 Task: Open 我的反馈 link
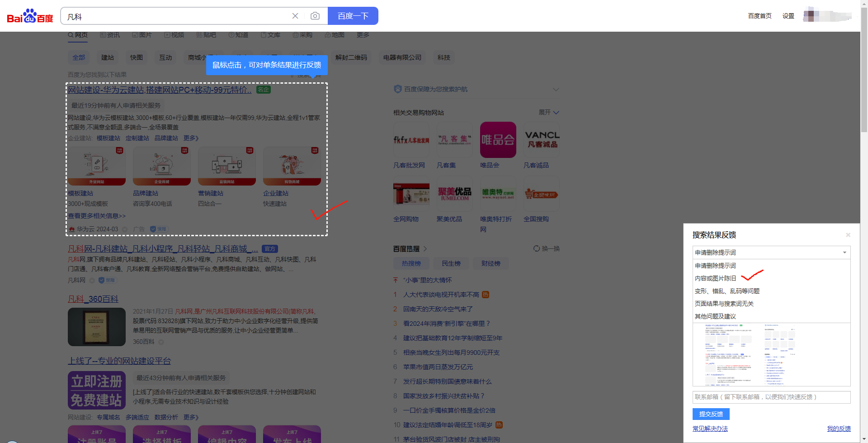tap(839, 429)
